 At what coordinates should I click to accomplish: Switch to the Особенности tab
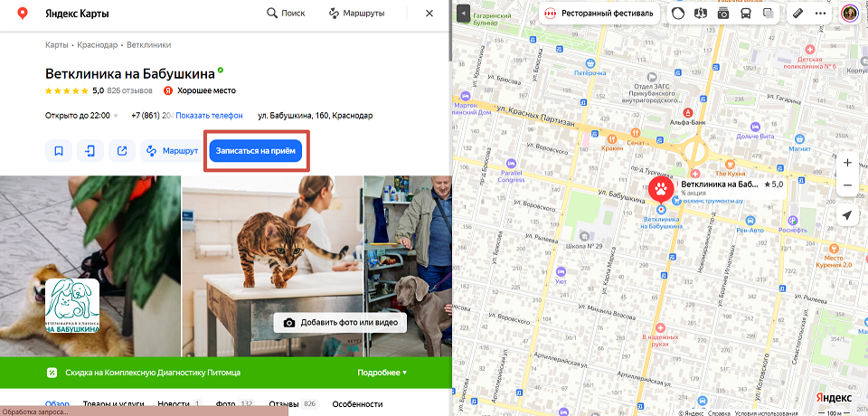coord(357,404)
